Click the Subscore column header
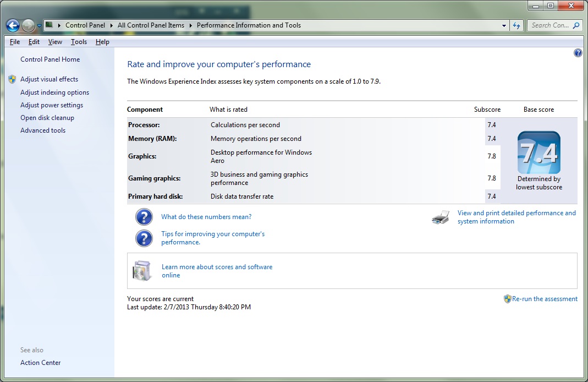Screen dimensions: 588x382 coord(487,109)
